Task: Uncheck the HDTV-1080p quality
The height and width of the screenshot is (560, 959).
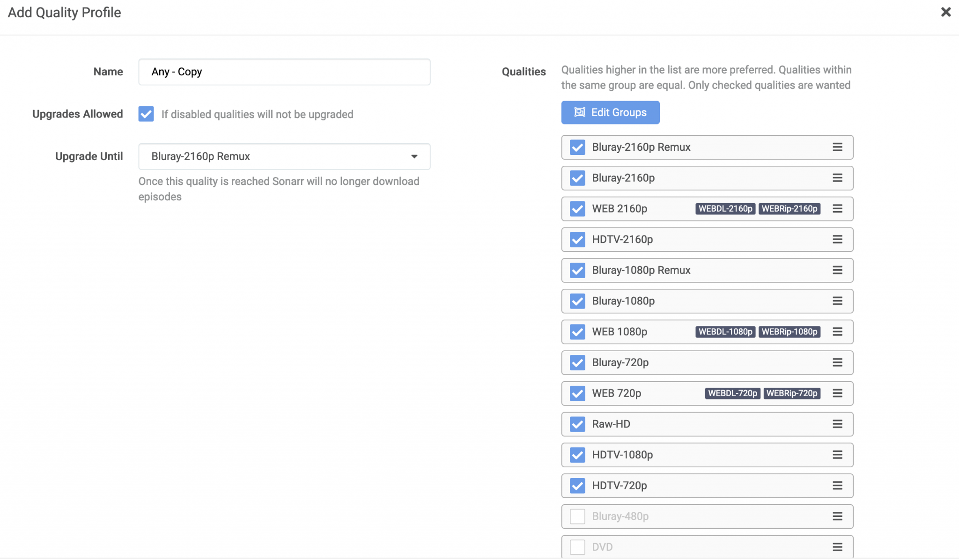Action: click(x=577, y=455)
